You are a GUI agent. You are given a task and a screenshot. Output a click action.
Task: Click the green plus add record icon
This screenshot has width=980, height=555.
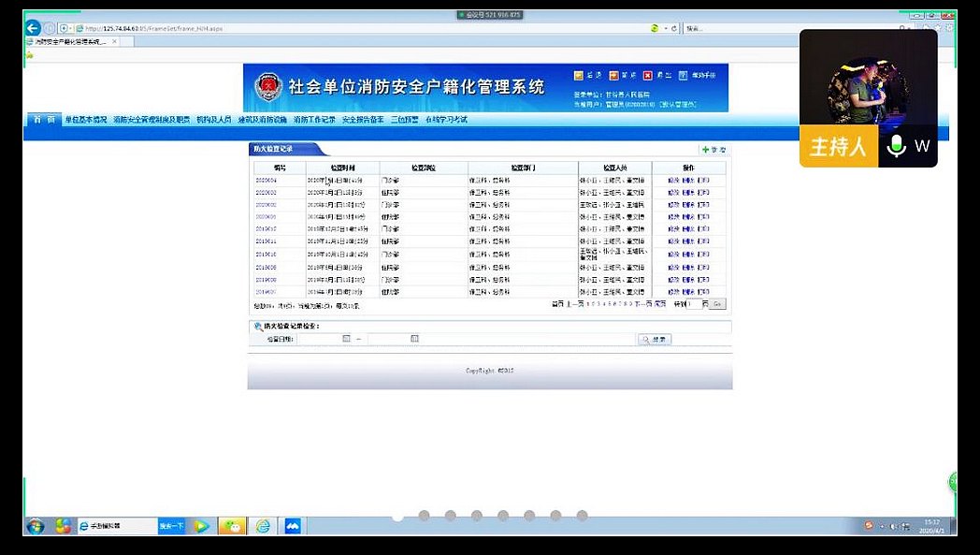(x=706, y=150)
